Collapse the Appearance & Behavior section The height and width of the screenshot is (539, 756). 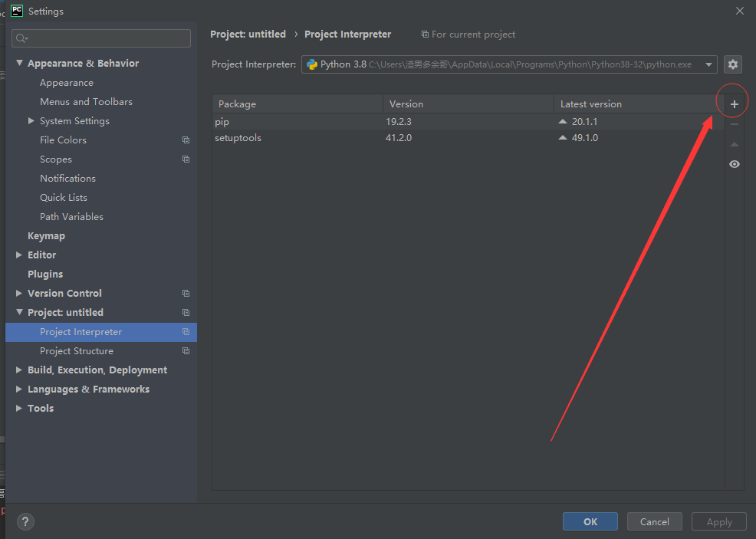point(19,64)
